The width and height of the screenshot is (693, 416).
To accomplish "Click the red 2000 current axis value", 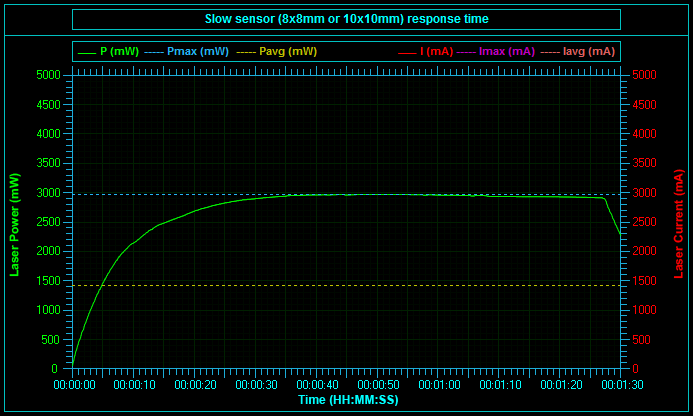I will click(644, 251).
